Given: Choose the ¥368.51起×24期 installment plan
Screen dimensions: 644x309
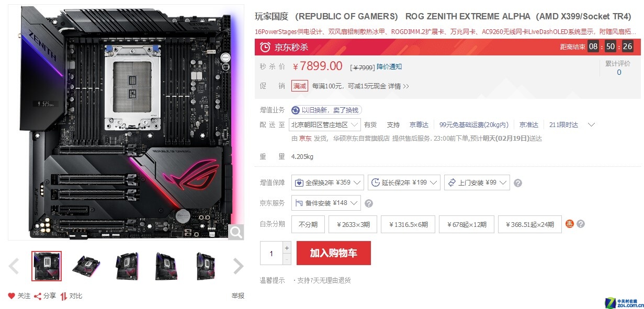Looking at the screenshot, I should point(530,224).
